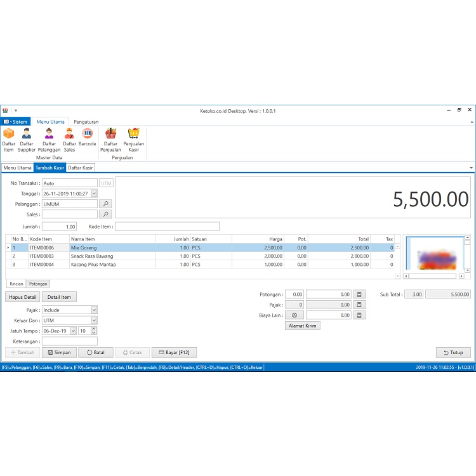Image resolution: width=476 pixels, height=476 pixels.
Task: Open the Sistem menu
Action: coord(15,122)
